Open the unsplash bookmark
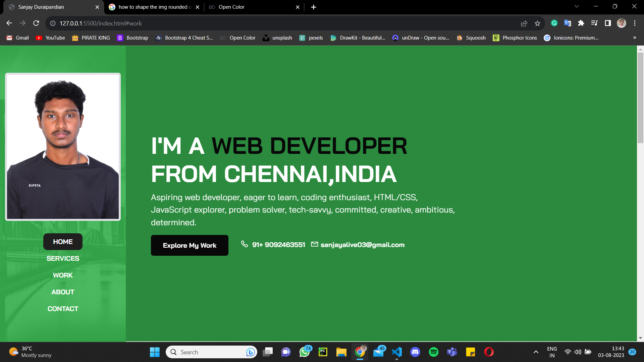Image resolution: width=644 pixels, height=362 pixels. click(x=277, y=38)
